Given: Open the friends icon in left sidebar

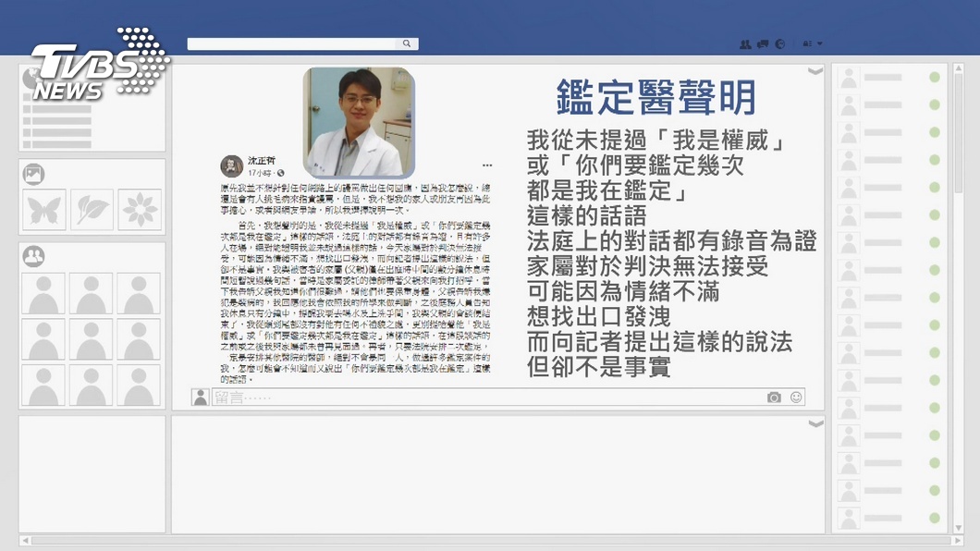Looking at the screenshot, I should tap(34, 256).
